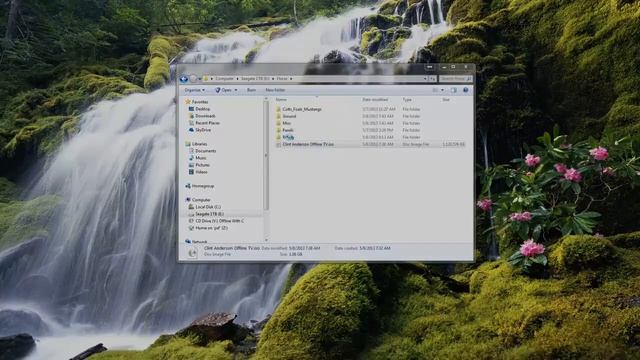640x360 pixels.
Task: Expand the Open button dropdown arrow
Action: pyautogui.click(x=236, y=90)
